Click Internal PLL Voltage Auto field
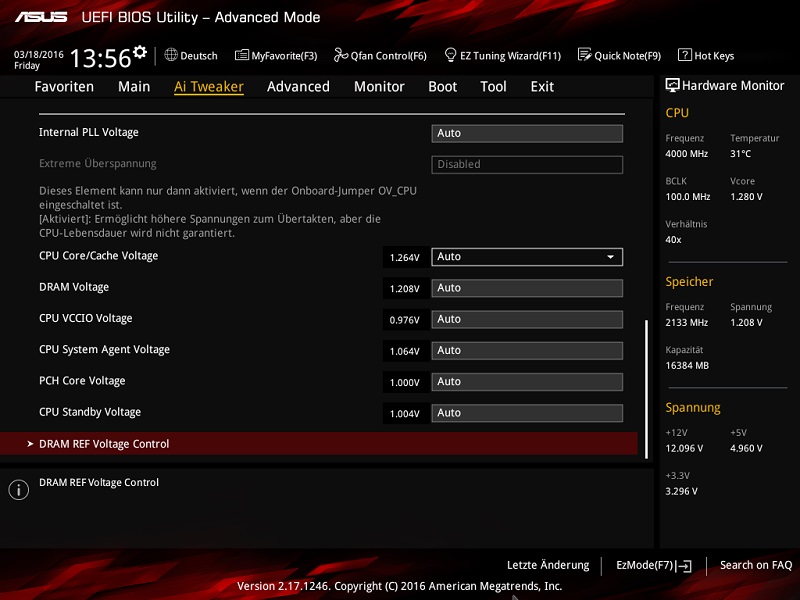This screenshot has width=800, height=600. [x=527, y=134]
